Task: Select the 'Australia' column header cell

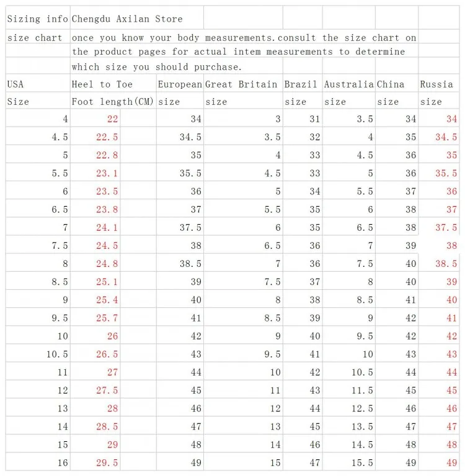Action: [x=349, y=84]
